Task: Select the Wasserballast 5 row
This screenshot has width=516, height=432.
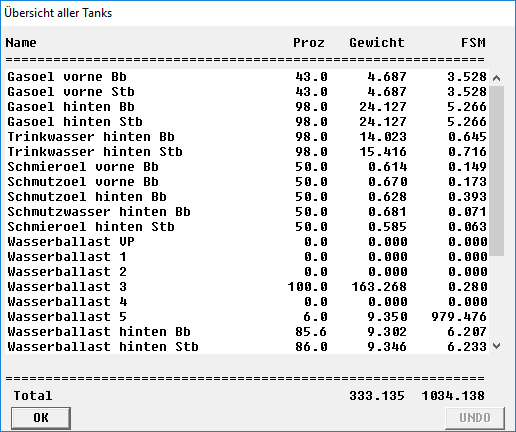Action: [247, 317]
